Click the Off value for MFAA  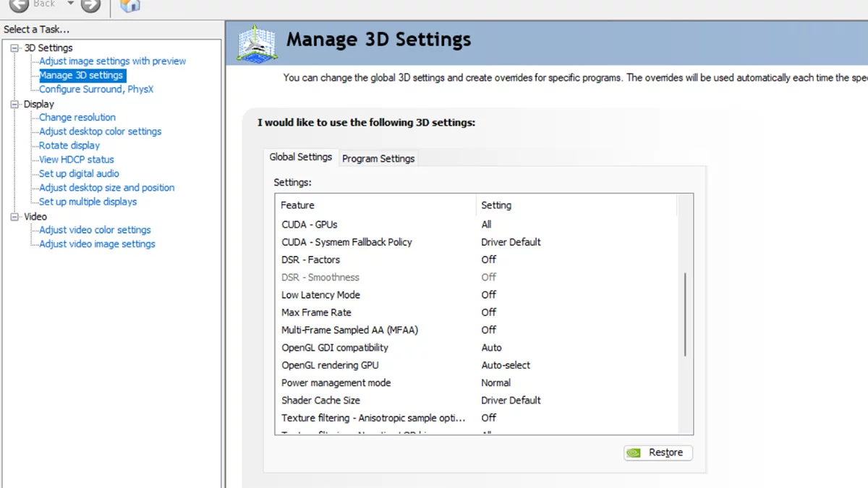click(488, 330)
